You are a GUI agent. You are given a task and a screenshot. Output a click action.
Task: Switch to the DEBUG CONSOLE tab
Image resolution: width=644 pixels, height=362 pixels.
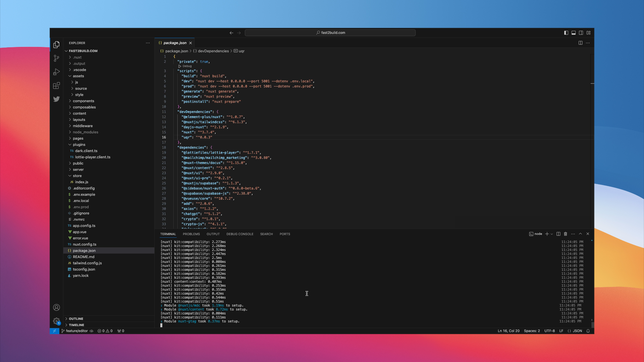pos(240,234)
